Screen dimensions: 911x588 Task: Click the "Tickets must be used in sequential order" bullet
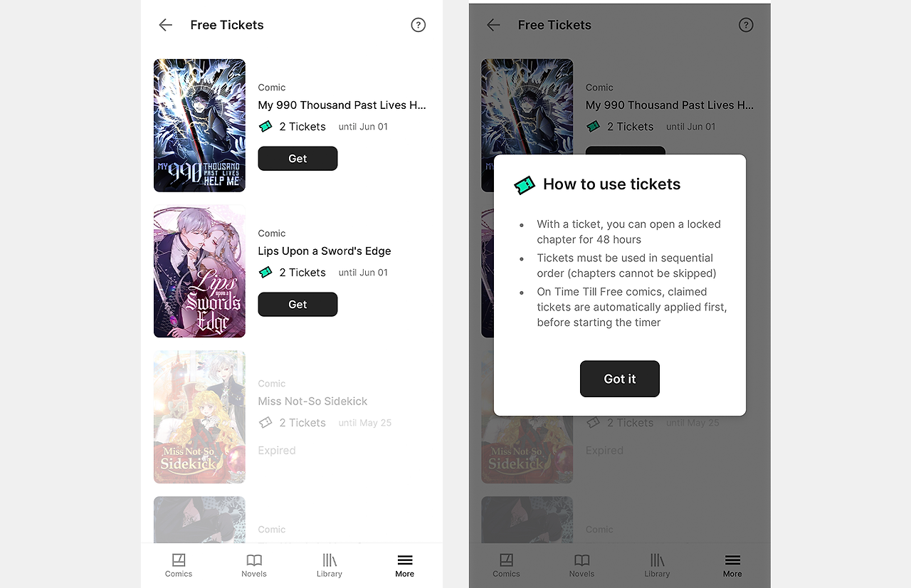point(626,266)
